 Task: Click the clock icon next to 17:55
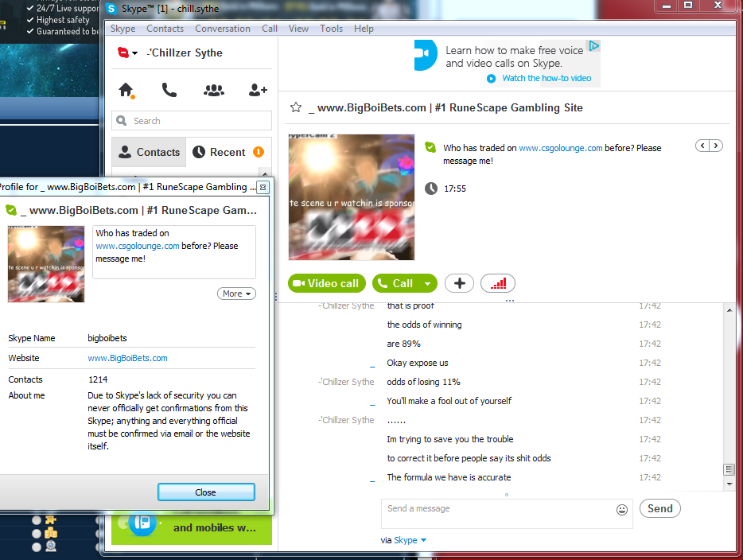(x=430, y=189)
